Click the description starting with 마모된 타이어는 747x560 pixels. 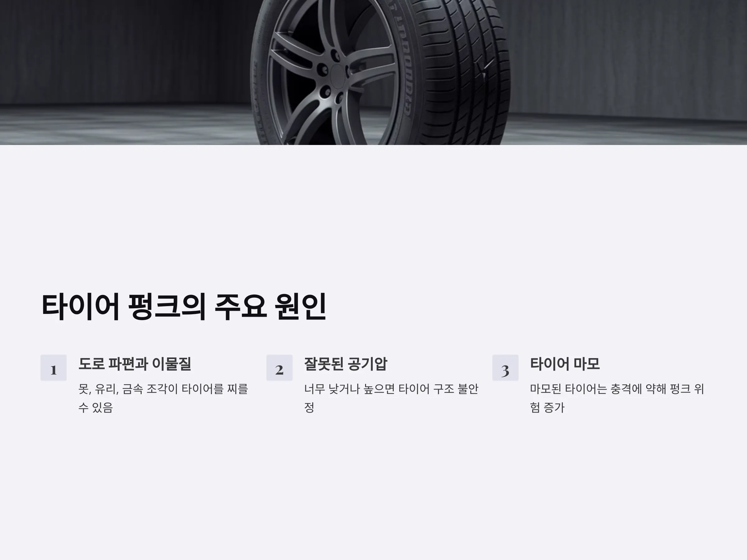(617, 398)
